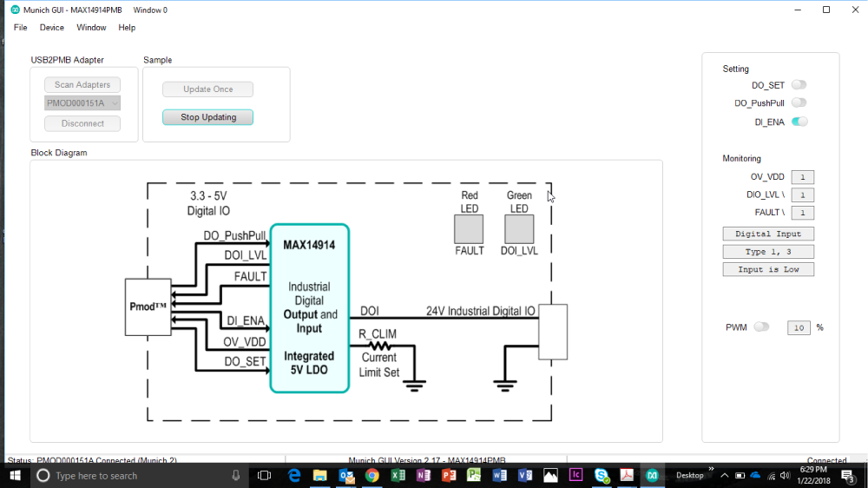Click the OneDrive cloud tray icon
This screenshot has width=868, height=488.
(x=756, y=476)
